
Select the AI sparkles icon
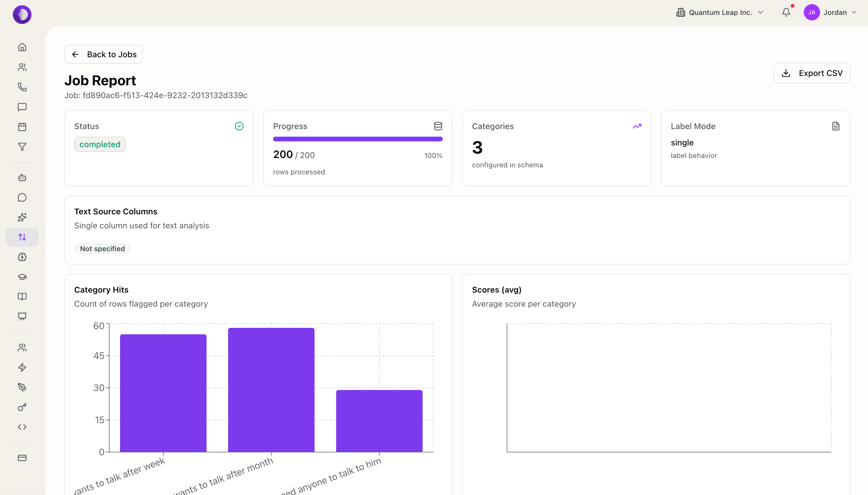(x=22, y=217)
